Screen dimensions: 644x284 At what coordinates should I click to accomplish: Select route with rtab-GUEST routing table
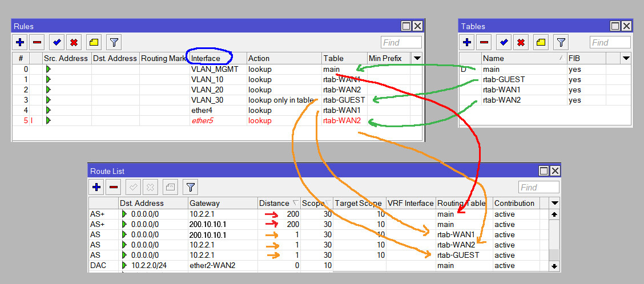[319, 255]
